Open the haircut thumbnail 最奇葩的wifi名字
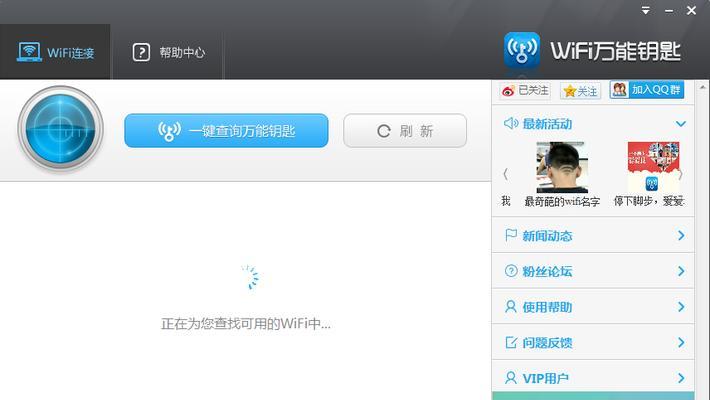710x400 pixels. tap(562, 167)
